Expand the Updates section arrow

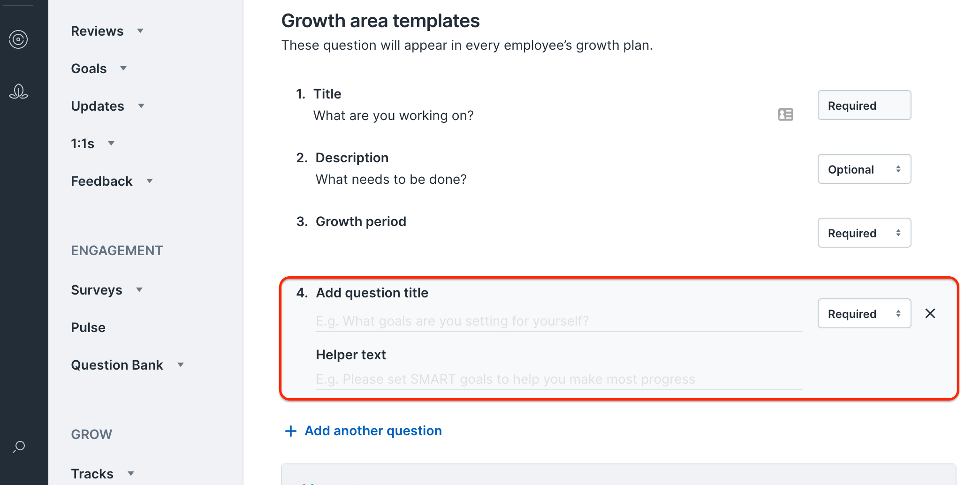point(141,106)
